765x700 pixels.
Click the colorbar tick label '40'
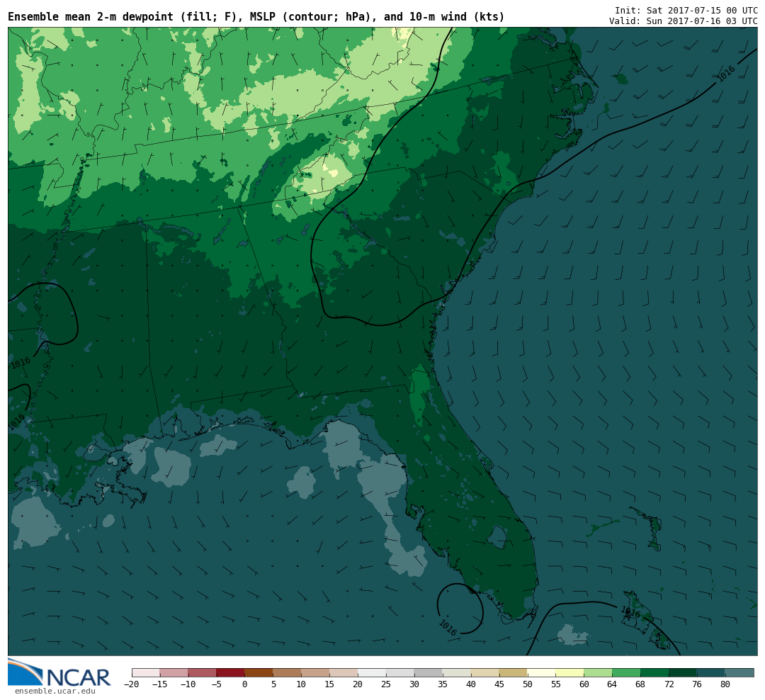click(471, 684)
